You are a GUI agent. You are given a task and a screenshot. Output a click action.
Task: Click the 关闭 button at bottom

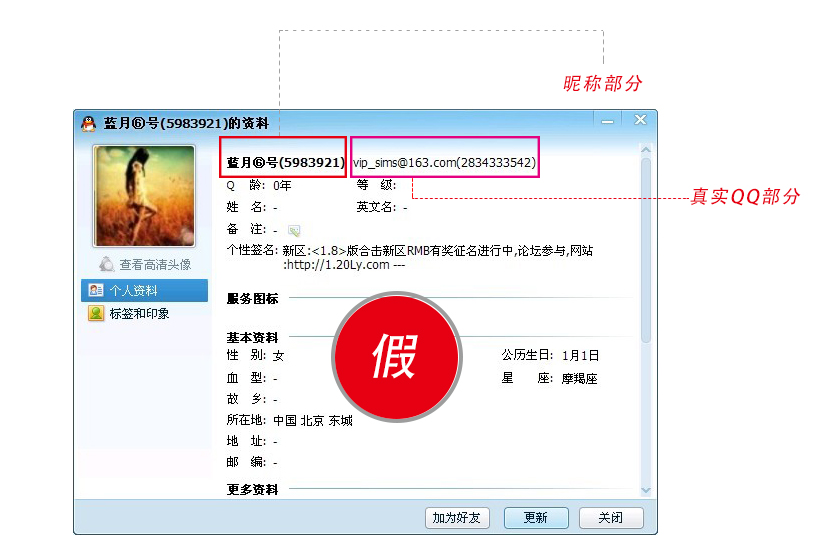(x=611, y=518)
